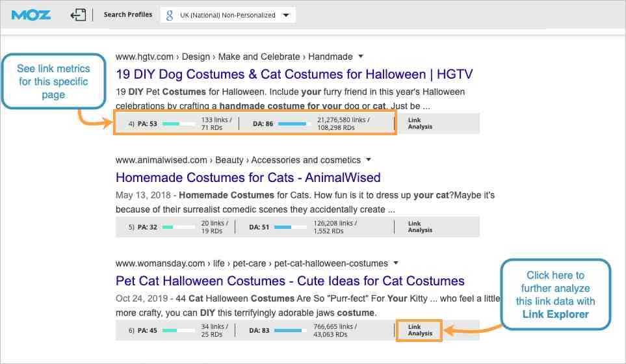The image size is (626, 364).
Task: Click the 766,665 links / 43,063 RDs value
Action: (x=335, y=330)
